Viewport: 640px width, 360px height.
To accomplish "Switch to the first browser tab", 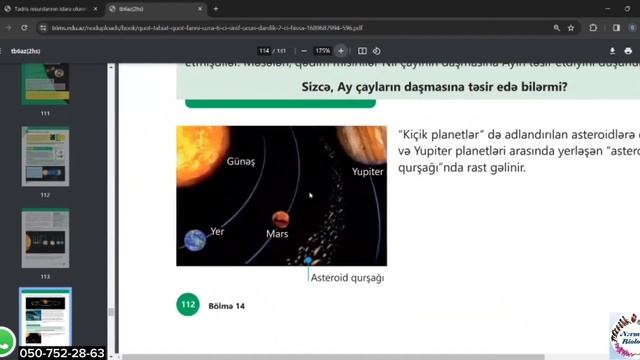I will [x=50, y=9].
